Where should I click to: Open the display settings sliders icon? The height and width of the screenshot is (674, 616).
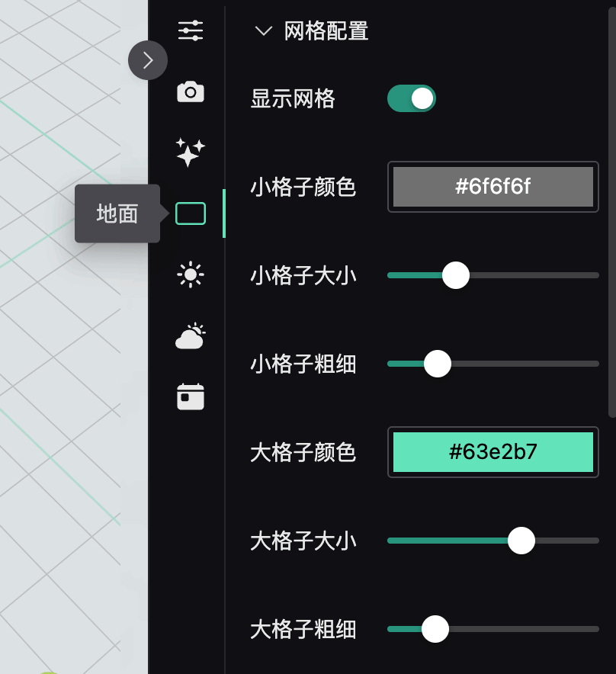coord(189,30)
